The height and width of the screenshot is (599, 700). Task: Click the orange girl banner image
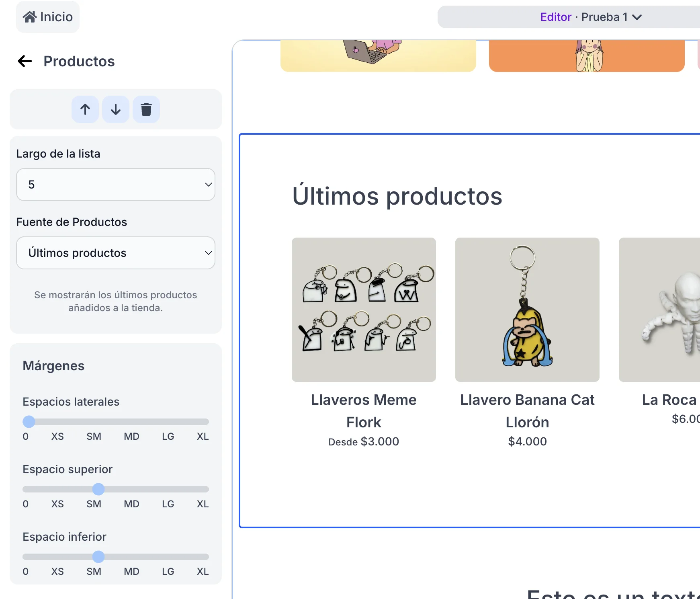(587, 55)
